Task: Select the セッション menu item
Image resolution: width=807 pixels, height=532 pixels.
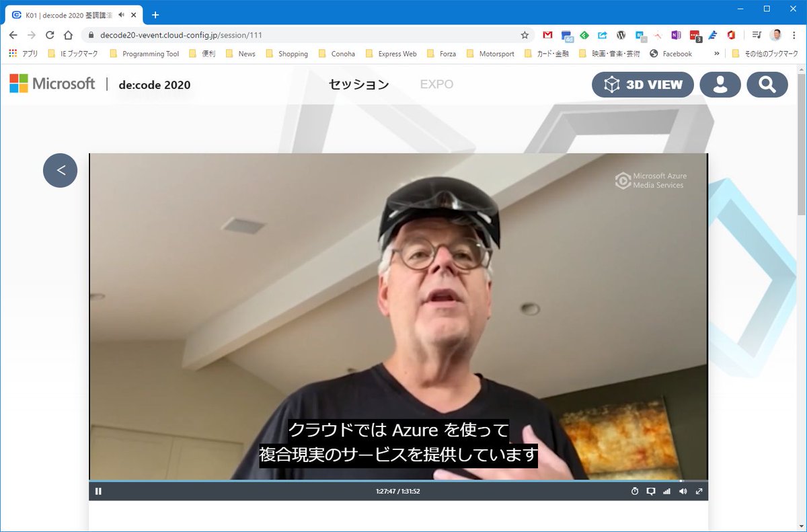Action: 358,84
